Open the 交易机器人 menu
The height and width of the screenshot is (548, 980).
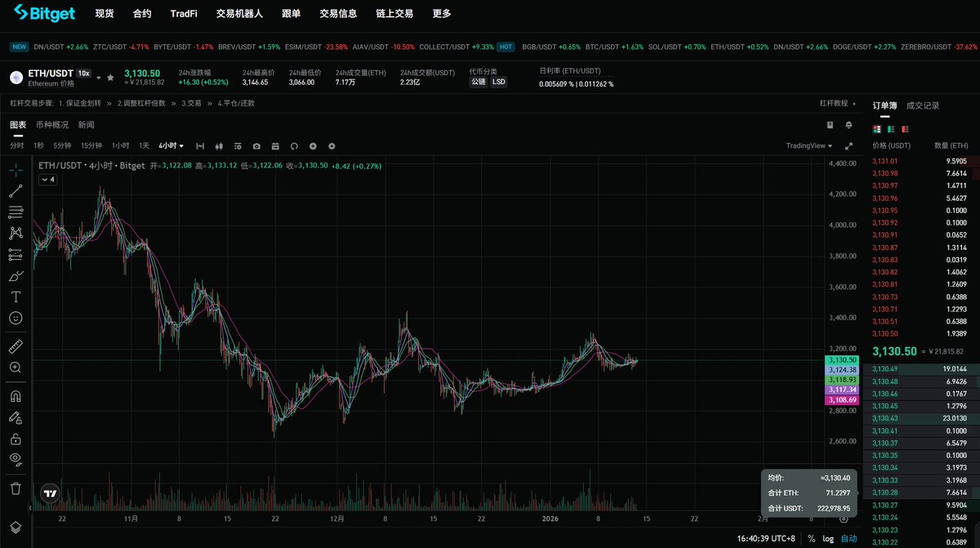click(x=240, y=13)
